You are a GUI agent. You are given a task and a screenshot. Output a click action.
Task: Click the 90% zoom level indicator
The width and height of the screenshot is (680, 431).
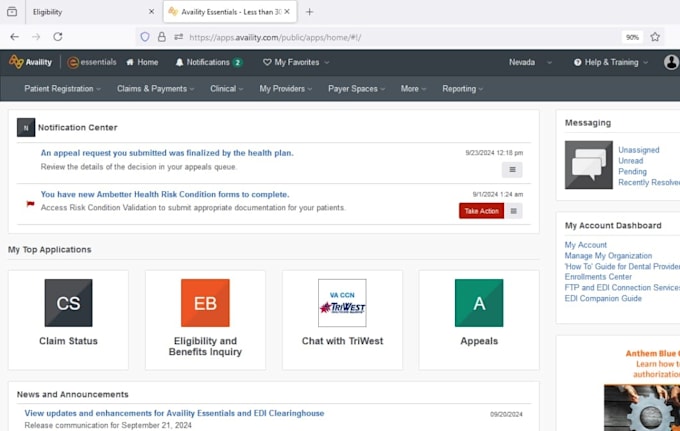632,37
